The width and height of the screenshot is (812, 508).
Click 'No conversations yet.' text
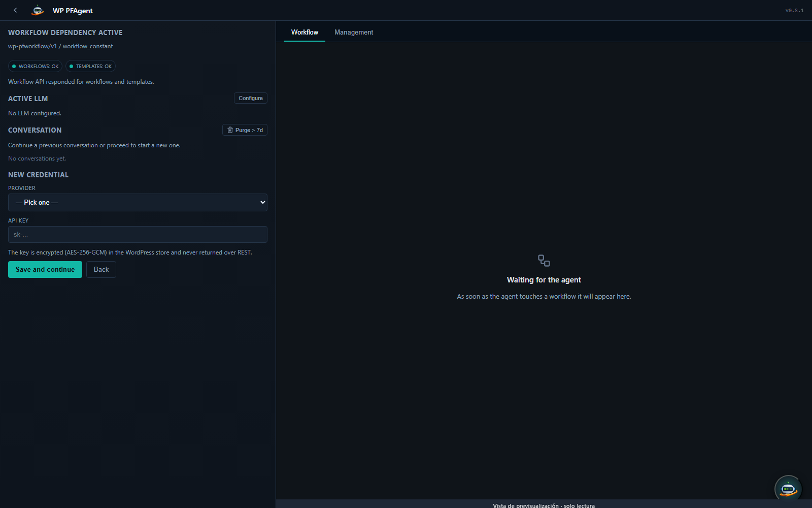37,158
